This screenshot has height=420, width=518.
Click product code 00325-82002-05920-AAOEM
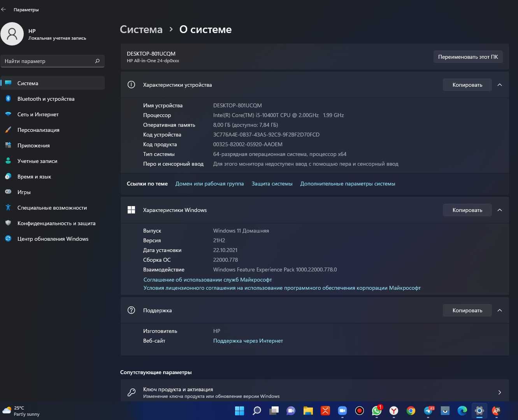(x=248, y=144)
